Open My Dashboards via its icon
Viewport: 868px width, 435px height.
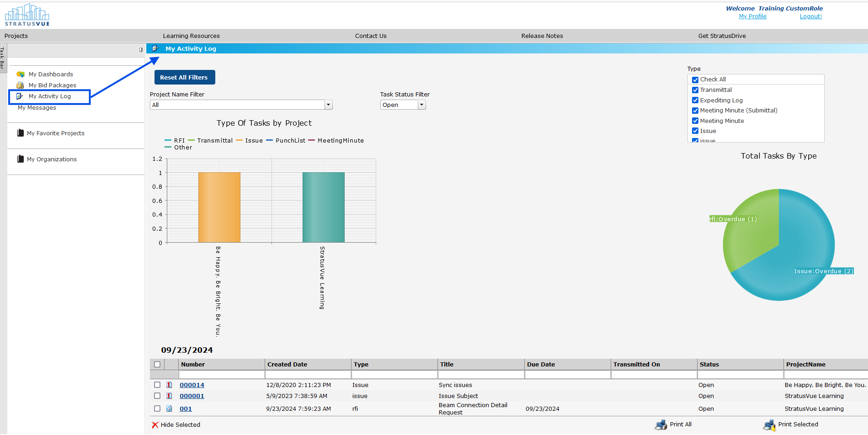coord(21,74)
